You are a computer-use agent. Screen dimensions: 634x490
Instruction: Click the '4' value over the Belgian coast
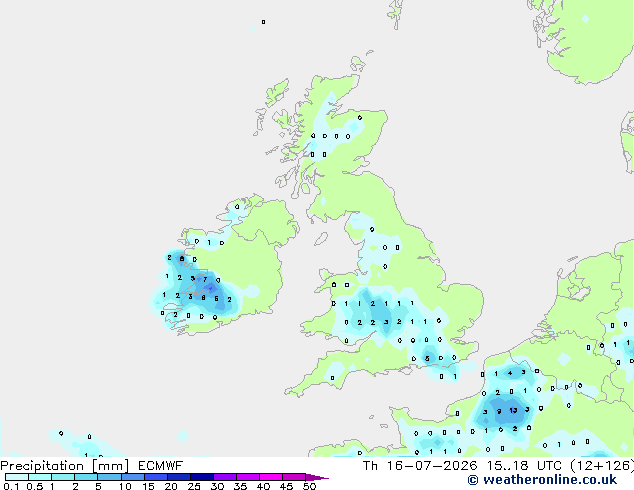510,373
